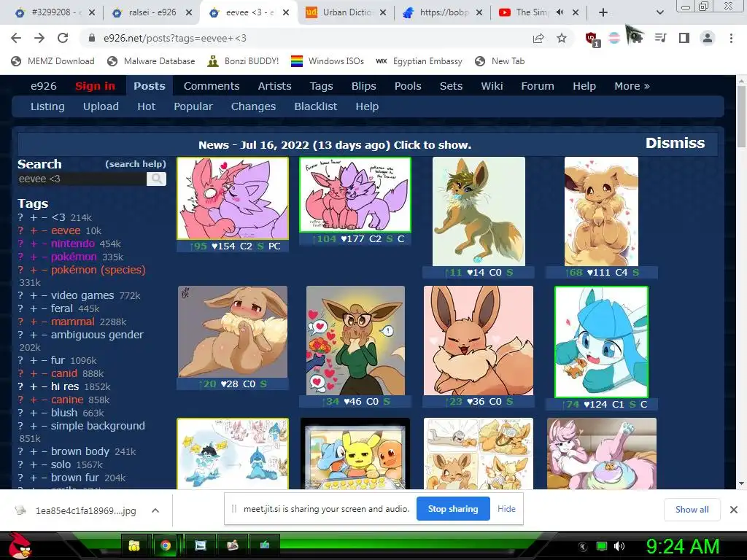
Task: Mute the Simpsons YouTube tab audio icon
Action: [x=560, y=12]
